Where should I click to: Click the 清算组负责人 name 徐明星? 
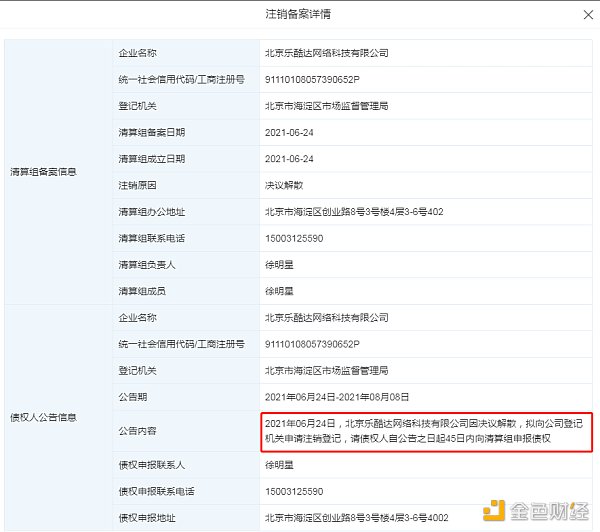pyautogui.click(x=279, y=265)
